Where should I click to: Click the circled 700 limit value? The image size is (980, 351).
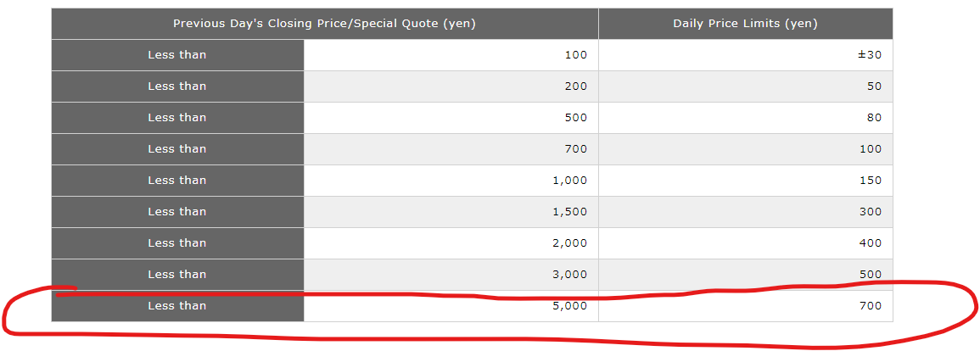[871, 306]
